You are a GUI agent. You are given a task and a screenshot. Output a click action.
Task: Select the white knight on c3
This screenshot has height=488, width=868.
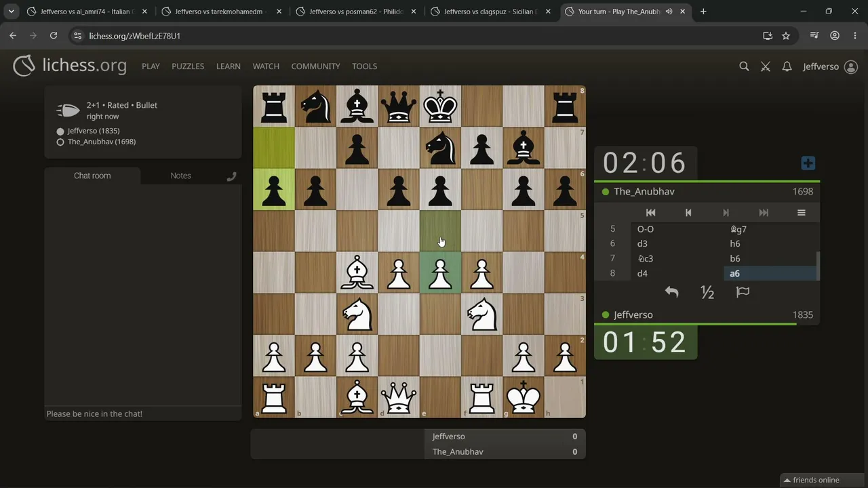coord(357,314)
